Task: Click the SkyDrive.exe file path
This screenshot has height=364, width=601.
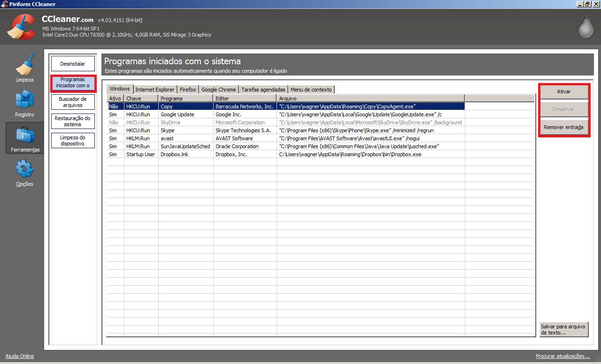Action: click(370, 122)
